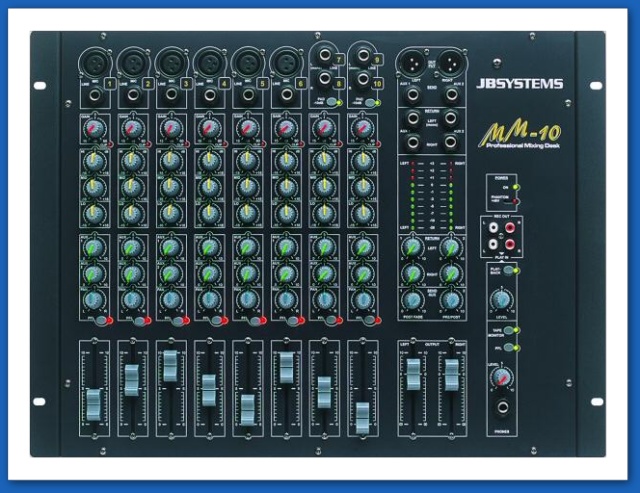Image resolution: width=640 pixels, height=493 pixels.
Task: Click the channel 7 line jack input
Action: (324, 55)
